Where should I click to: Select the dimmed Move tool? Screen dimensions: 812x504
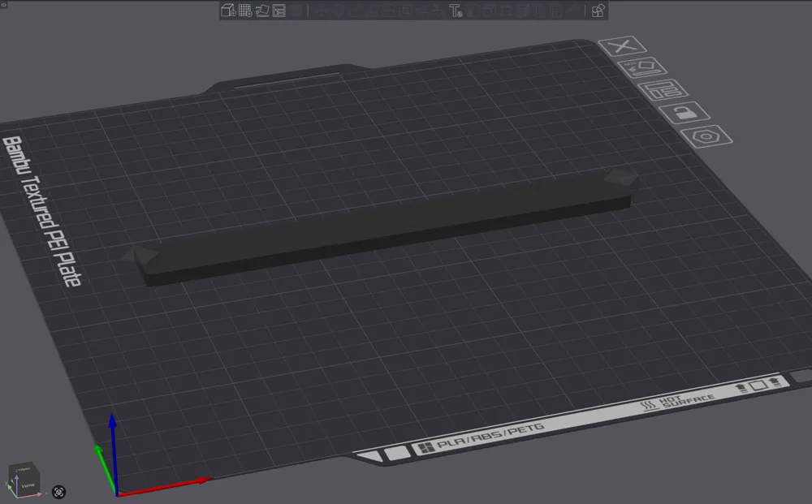322,11
